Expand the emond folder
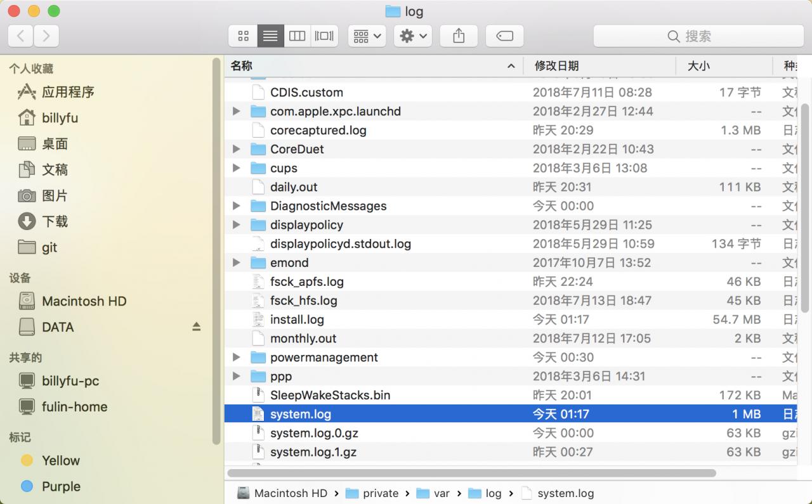This screenshot has width=812, height=504. (x=236, y=262)
